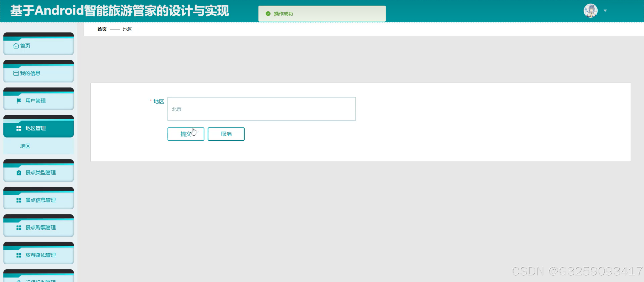The image size is (644, 282).
Task: Click the 取消 cancel button
Action: click(x=226, y=134)
